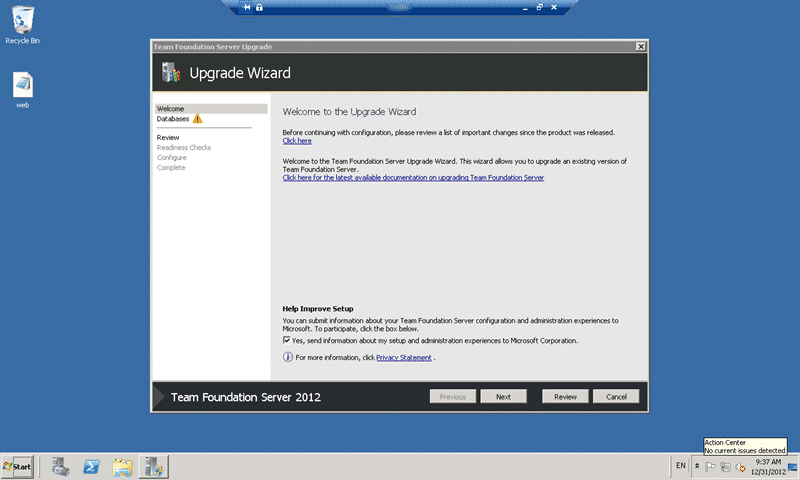Open Action Center flag icon in tray
The width and height of the screenshot is (800, 480).
[710, 466]
